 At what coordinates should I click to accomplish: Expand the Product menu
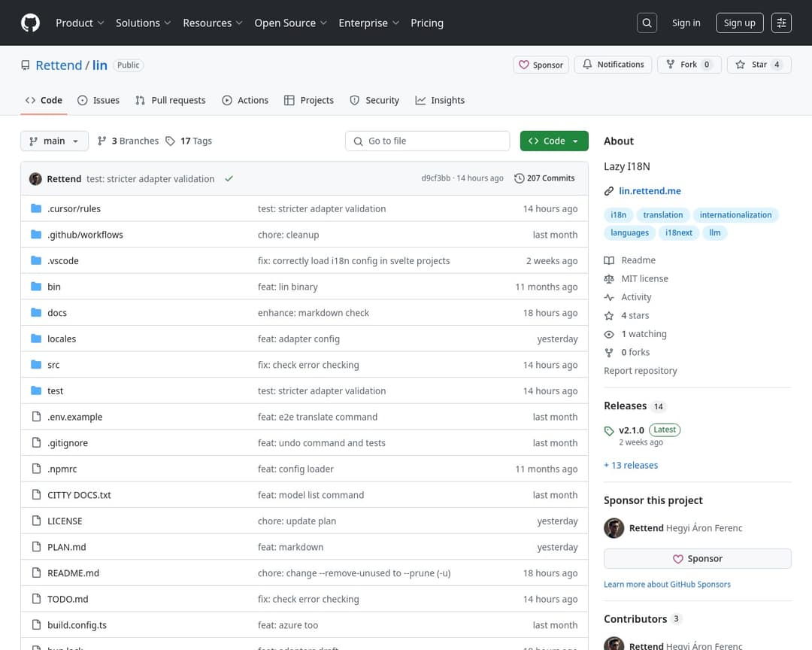(x=80, y=23)
